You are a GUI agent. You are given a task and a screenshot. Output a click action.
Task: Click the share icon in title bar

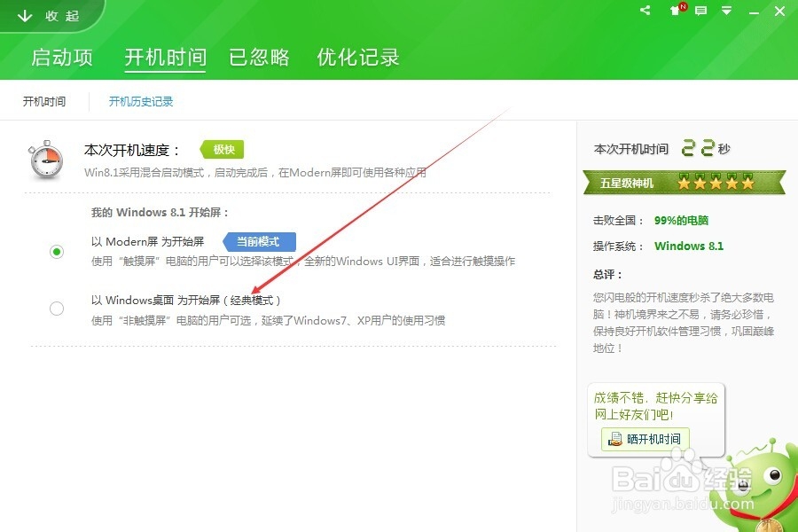(645, 10)
